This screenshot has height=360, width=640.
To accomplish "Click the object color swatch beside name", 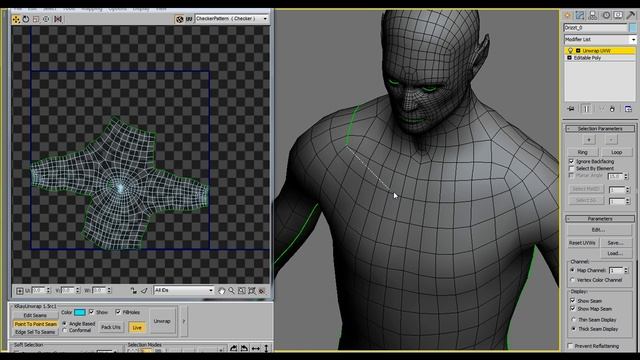I will pos(632,27).
